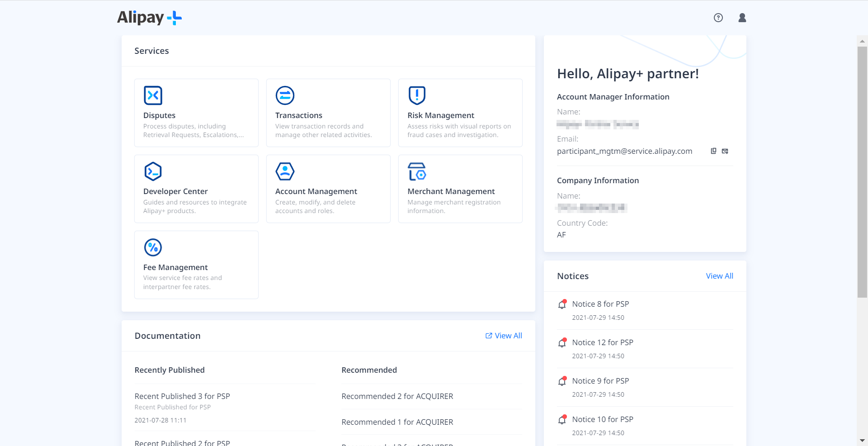Open the Fee Management service
Screen dimensions: 868x446
tap(196, 265)
